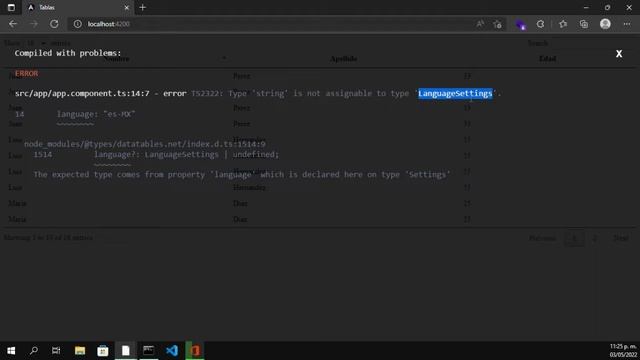Open a new browser tab
Viewport: 640px width, 360px height.
coord(142,7)
